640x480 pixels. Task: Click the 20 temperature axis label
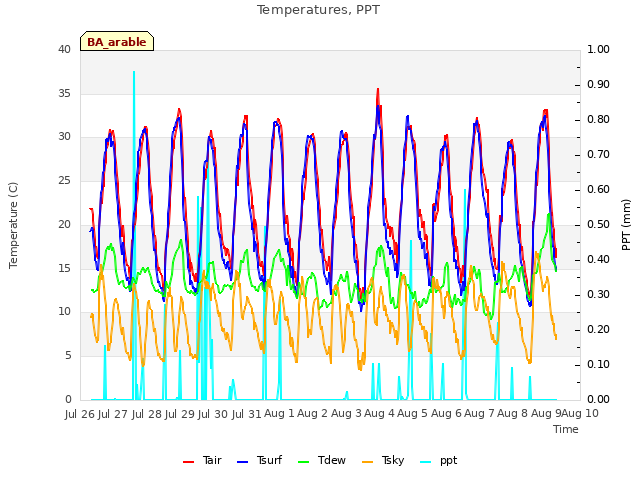pyautogui.click(x=64, y=224)
